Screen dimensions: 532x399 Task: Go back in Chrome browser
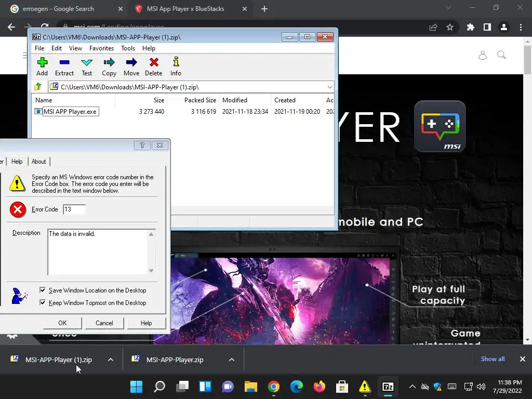click(11, 27)
